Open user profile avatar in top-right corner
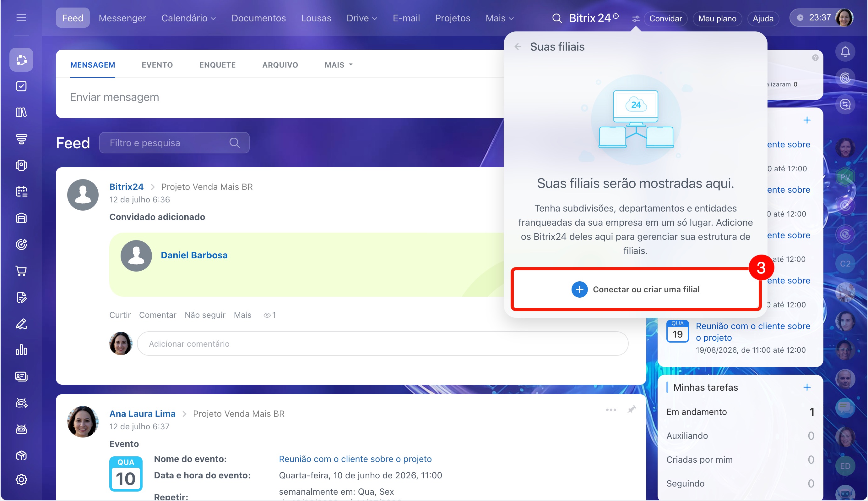The image size is (868, 501). point(845,18)
